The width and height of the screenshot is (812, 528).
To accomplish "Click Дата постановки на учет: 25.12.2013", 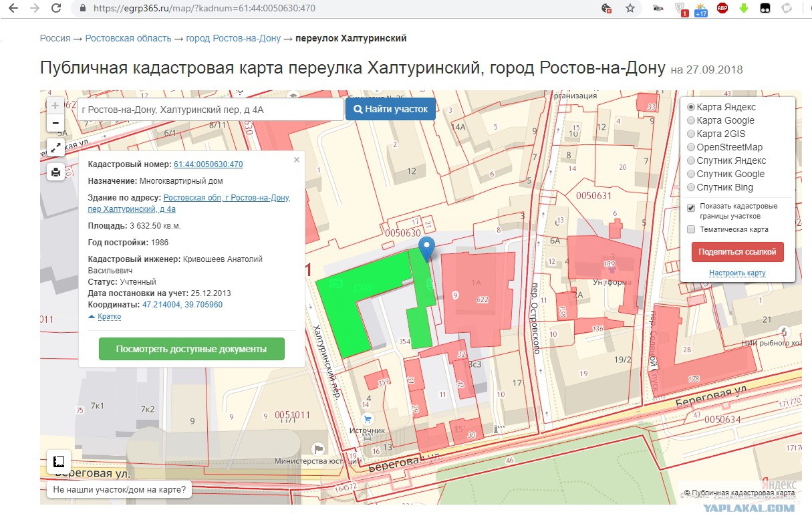I will click(x=159, y=293).
